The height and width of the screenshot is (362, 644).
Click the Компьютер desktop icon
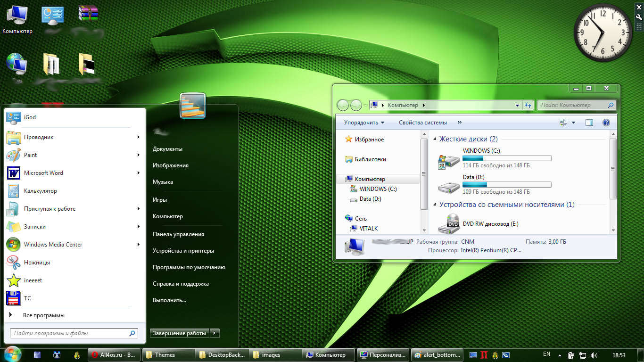[x=17, y=20]
